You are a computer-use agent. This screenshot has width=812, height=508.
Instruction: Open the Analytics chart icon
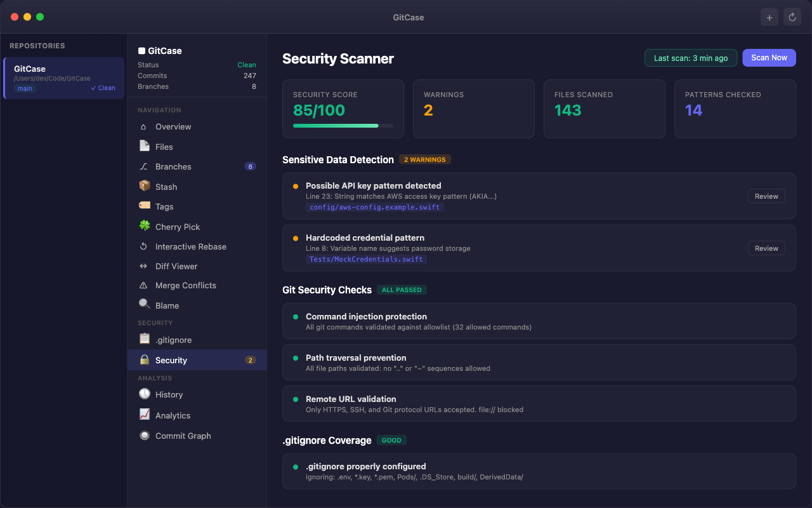coord(145,415)
